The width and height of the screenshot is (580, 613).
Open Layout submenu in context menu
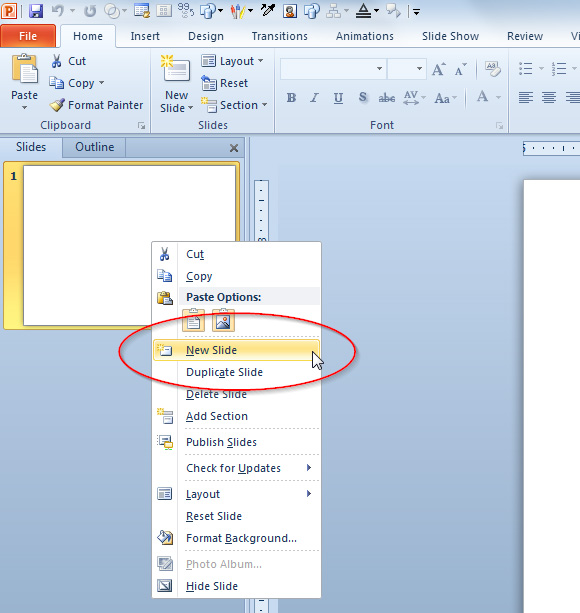237,494
